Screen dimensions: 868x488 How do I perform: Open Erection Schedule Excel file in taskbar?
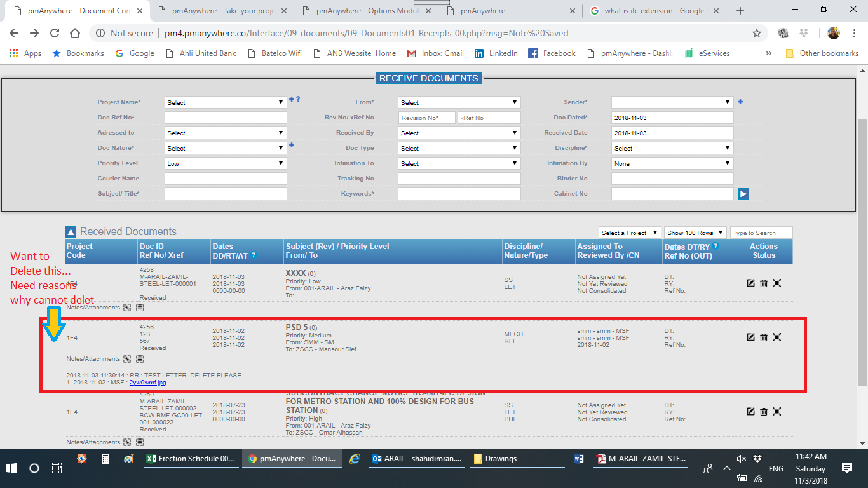(x=191, y=459)
